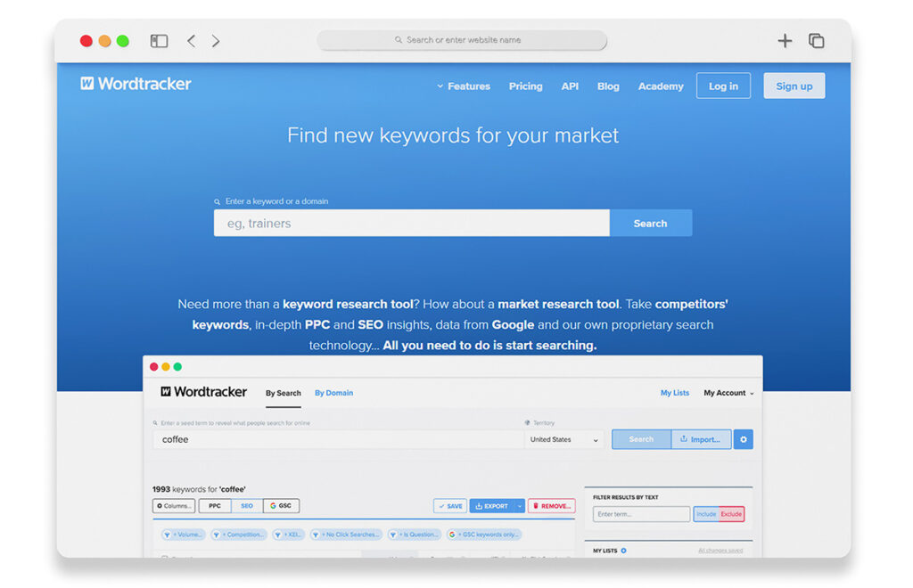Click the Log in button

(723, 86)
